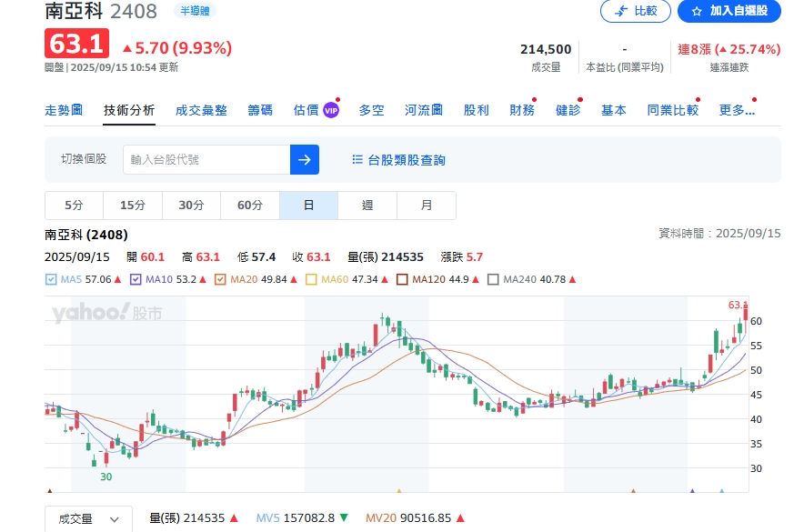Switch to the 籌碼 tab
Viewport: 804px width, 532px height.
click(261, 108)
